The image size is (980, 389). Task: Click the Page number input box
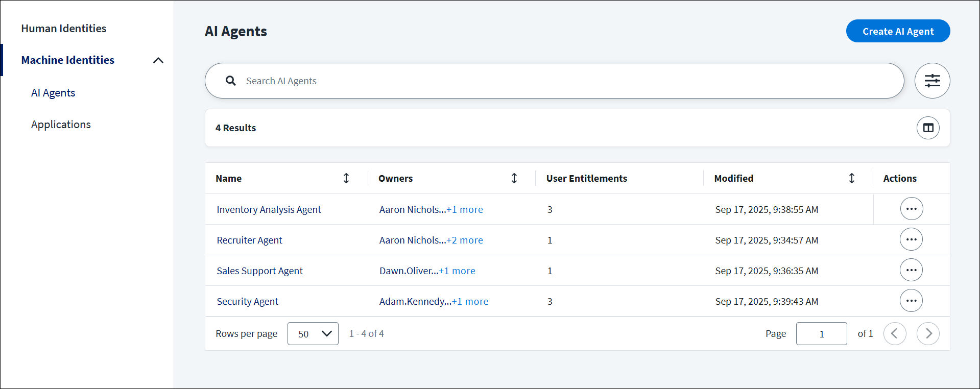click(821, 333)
